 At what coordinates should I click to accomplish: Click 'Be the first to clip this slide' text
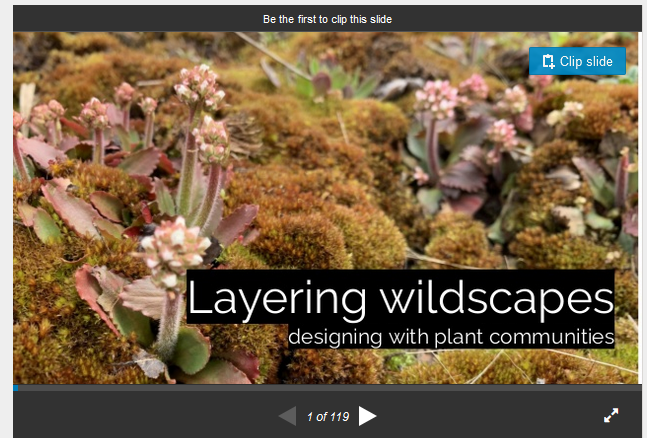pyautogui.click(x=327, y=19)
